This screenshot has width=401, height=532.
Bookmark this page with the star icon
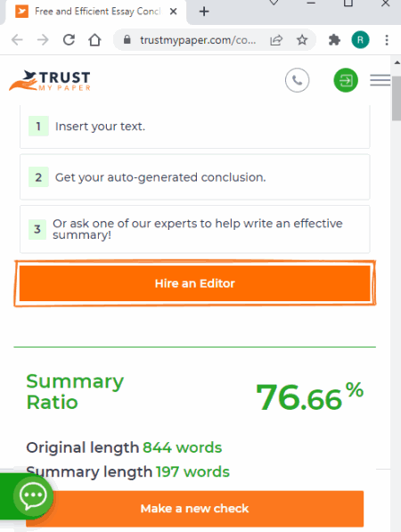pos(302,40)
